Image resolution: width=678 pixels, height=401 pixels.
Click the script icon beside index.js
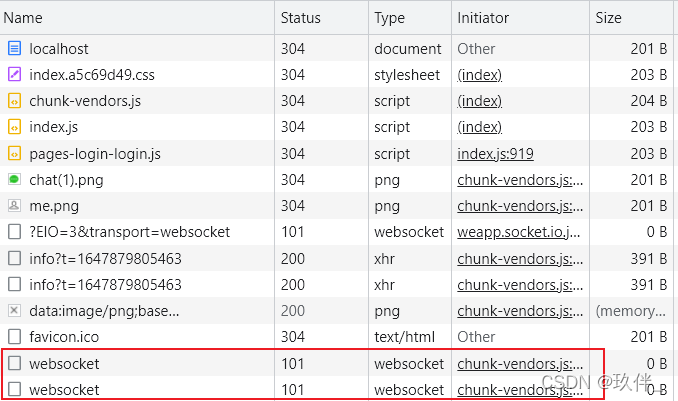pyautogui.click(x=14, y=127)
